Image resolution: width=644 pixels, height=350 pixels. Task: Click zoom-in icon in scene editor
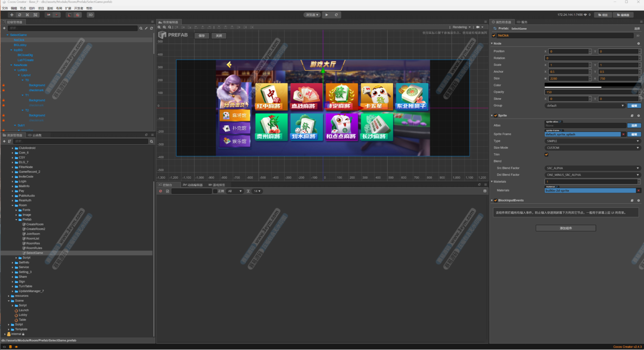[x=159, y=27]
